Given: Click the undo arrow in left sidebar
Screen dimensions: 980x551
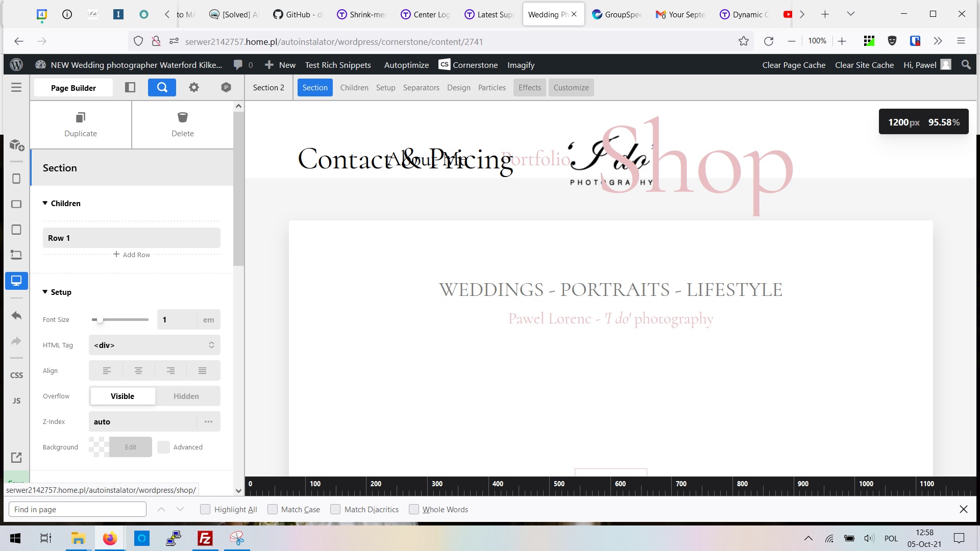Looking at the screenshot, I should coord(16,315).
